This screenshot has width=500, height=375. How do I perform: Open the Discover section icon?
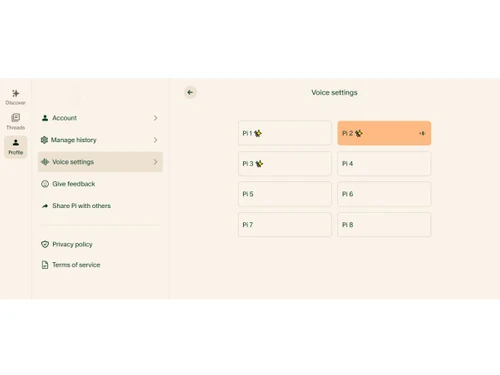tap(15, 93)
